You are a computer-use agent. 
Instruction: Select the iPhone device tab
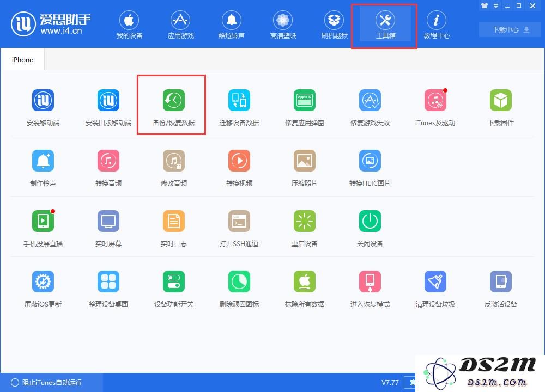pyautogui.click(x=22, y=59)
